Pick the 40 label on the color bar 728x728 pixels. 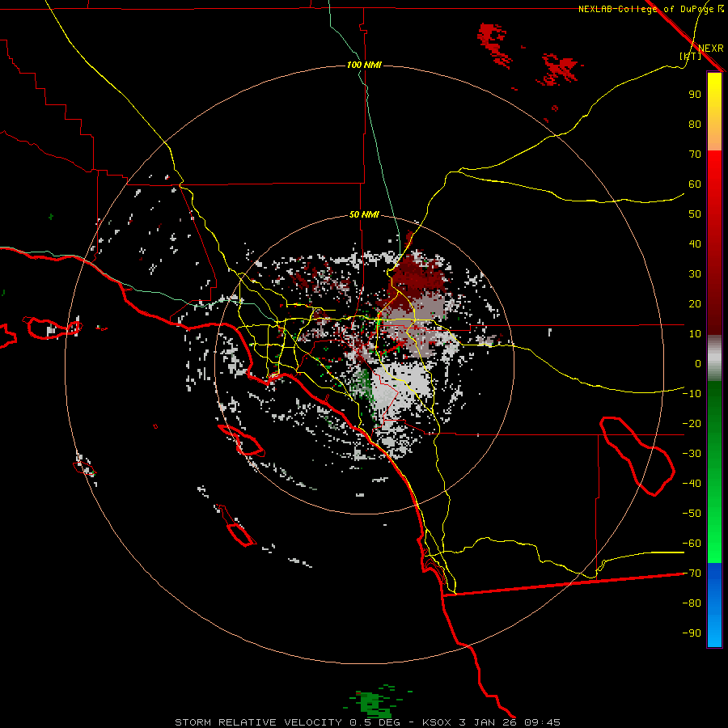point(695,244)
